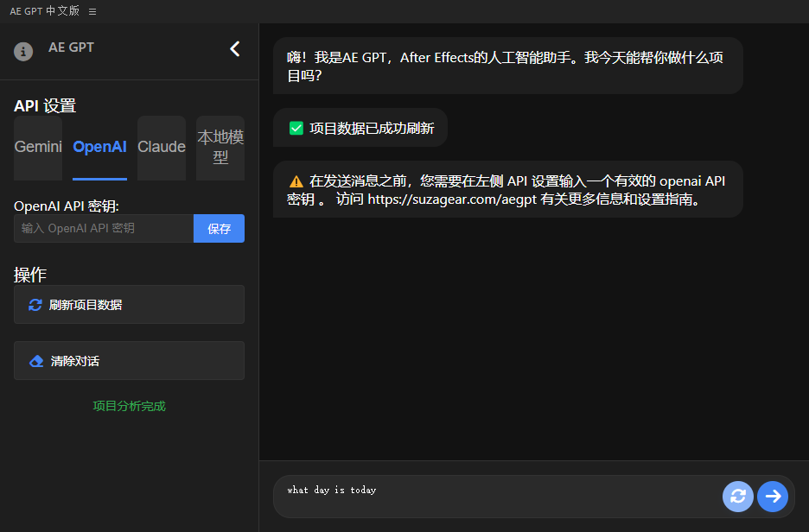Click the green checkmark on refresh message
Screen dimensions: 809x532
(296, 128)
